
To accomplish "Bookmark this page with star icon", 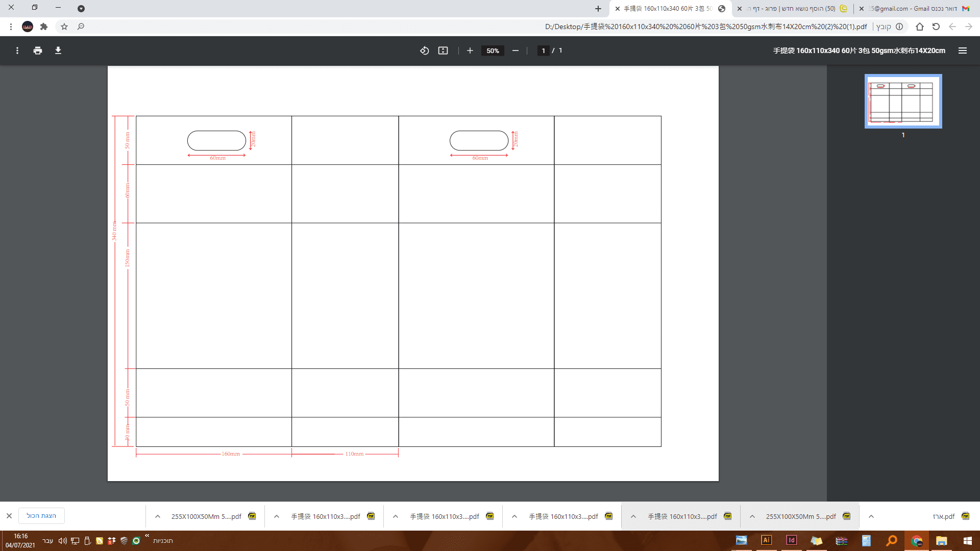I will point(64,27).
